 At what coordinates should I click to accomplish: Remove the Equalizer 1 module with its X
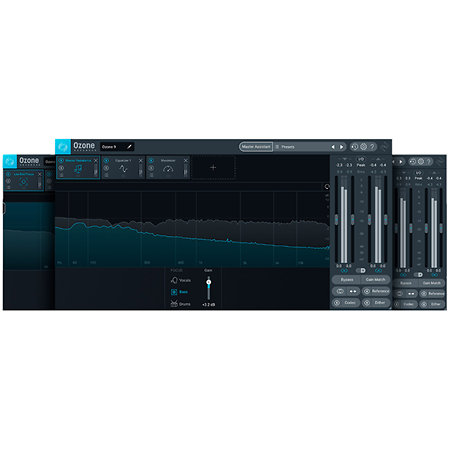pyautogui.click(x=141, y=161)
